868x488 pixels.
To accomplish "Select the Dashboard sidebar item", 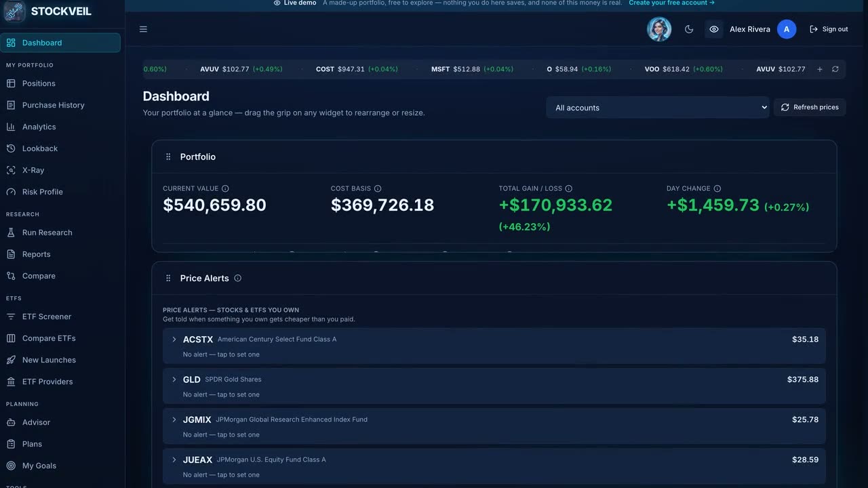I will pyautogui.click(x=60, y=43).
